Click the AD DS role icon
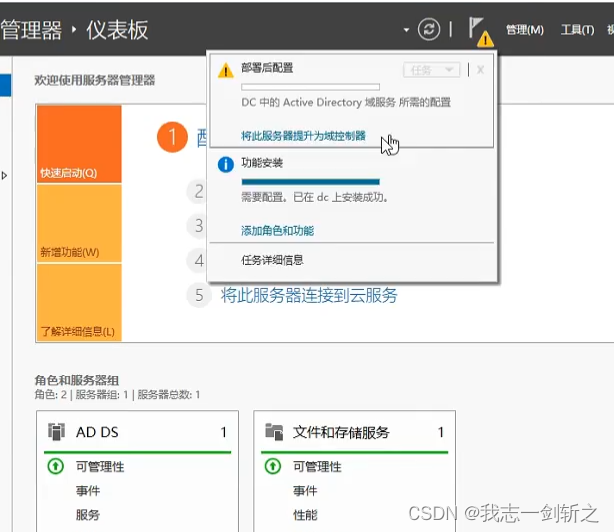The image size is (614, 532). (x=56, y=432)
